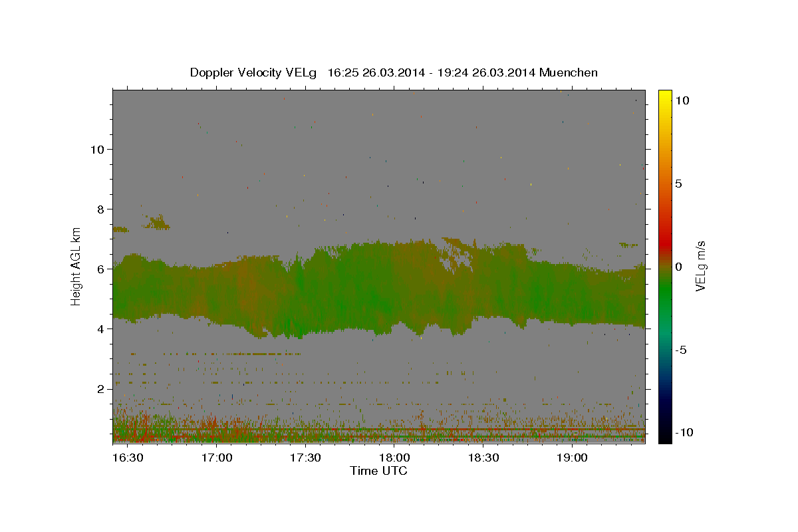Click the small cloud patch near 7.5 km
This screenshot has height=532, width=798.
pyautogui.click(x=158, y=222)
